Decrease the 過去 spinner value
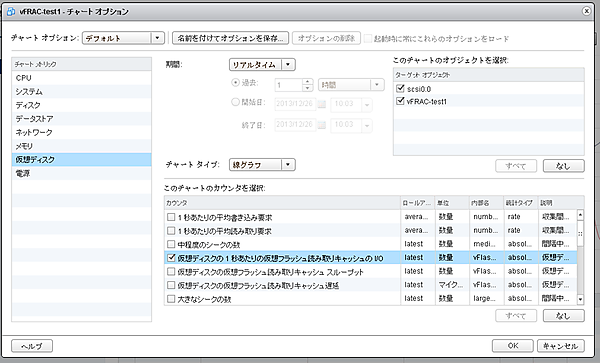This screenshot has height=363, width=600. 307,88
